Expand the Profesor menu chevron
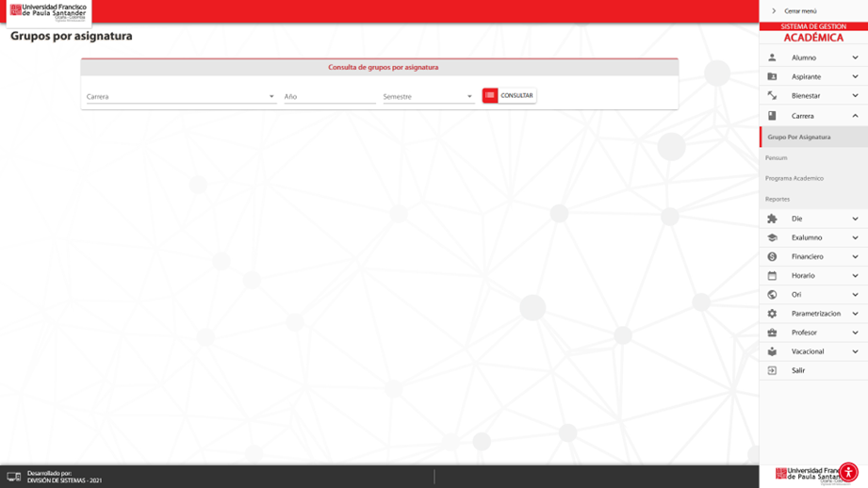Image resolution: width=868 pixels, height=488 pixels. [x=855, y=333]
